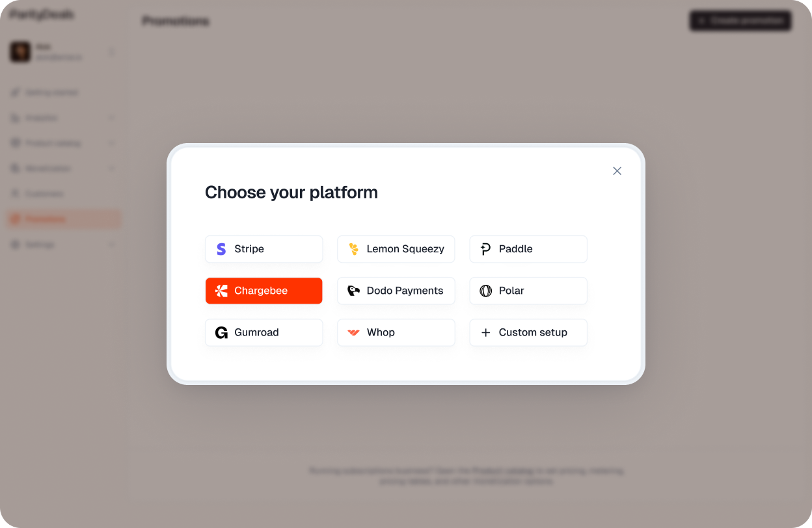Click the Create promotion button
812x528 pixels.
[740, 20]
